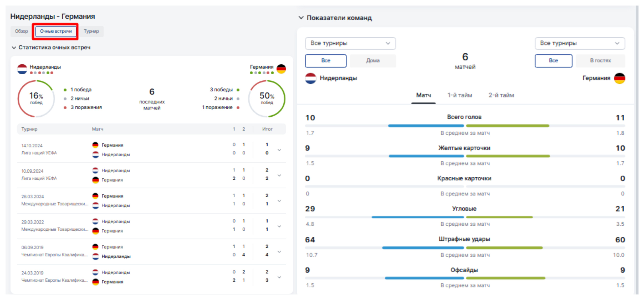Viewport: 644px width, 300px height.
Task: Click Germany flag in 14.10.2024 match
Action: click(95, 145)
